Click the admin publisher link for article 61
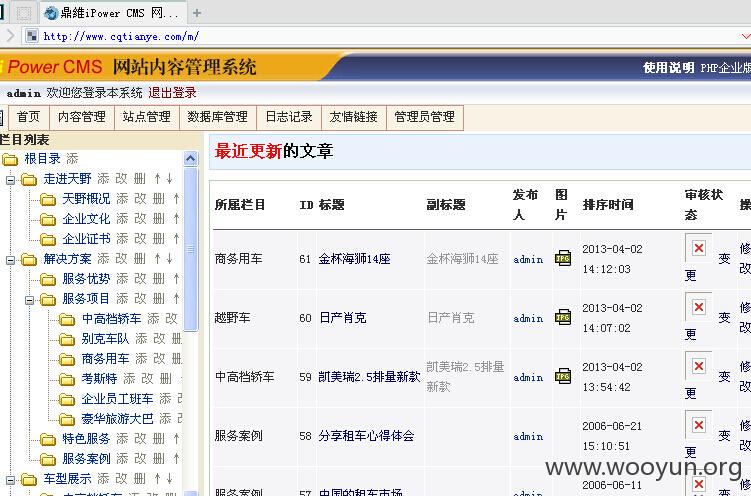Viewport: 751px width, 496px height. pos(528,259)
